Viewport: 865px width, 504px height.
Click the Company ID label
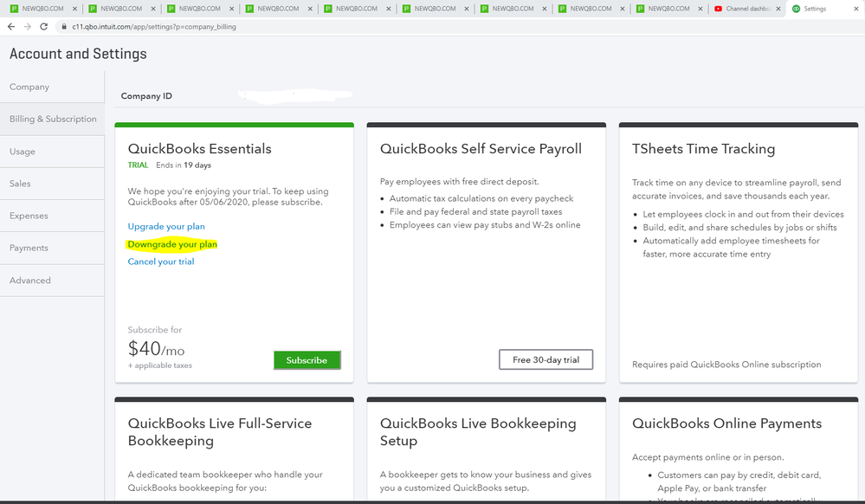(x=146, y=96)
